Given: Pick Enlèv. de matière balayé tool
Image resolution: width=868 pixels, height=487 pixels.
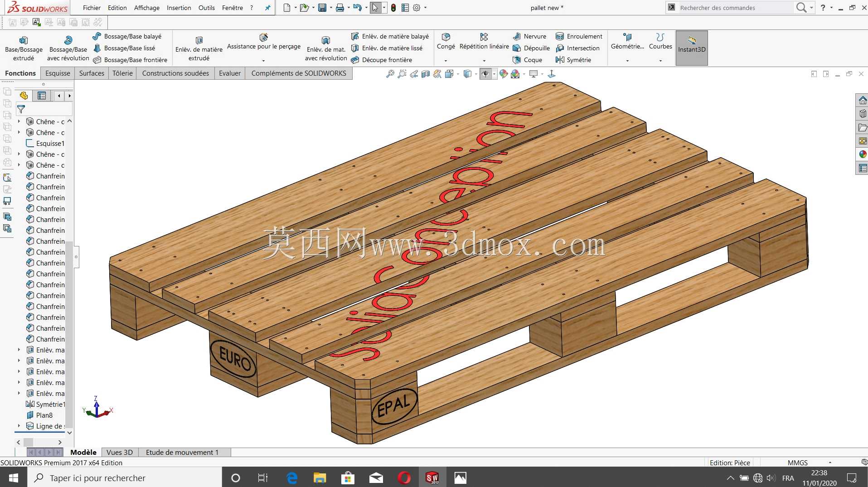Looking at the screenshot, I should tap(390, 36).
